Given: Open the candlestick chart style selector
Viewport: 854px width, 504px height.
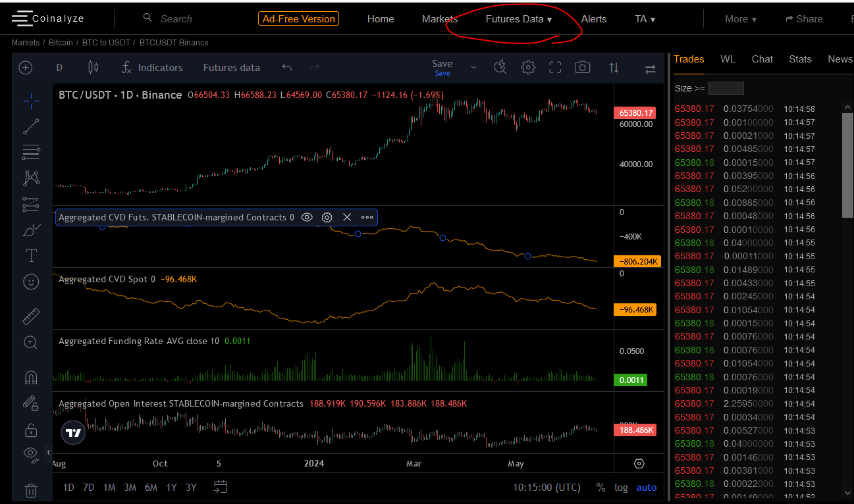Looking at the screenshot, I should pyautogui.click(x=93, y=67).
